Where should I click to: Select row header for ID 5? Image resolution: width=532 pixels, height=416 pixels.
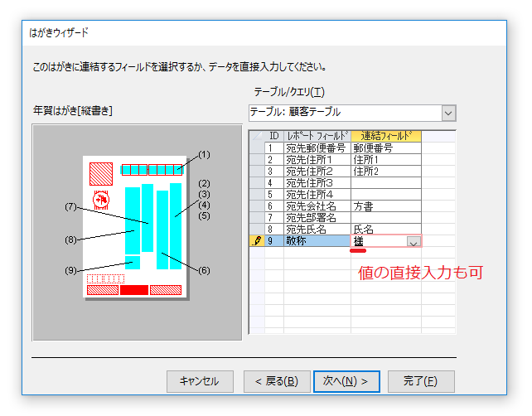257,195
